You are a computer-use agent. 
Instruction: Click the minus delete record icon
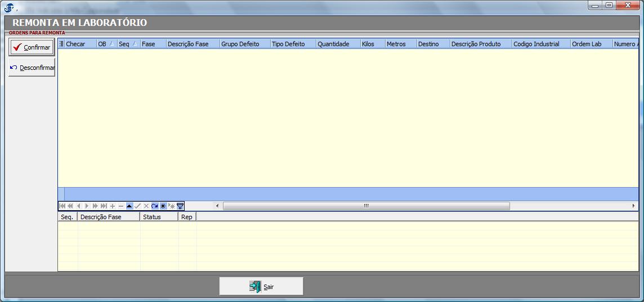click(x=121, y=206)
